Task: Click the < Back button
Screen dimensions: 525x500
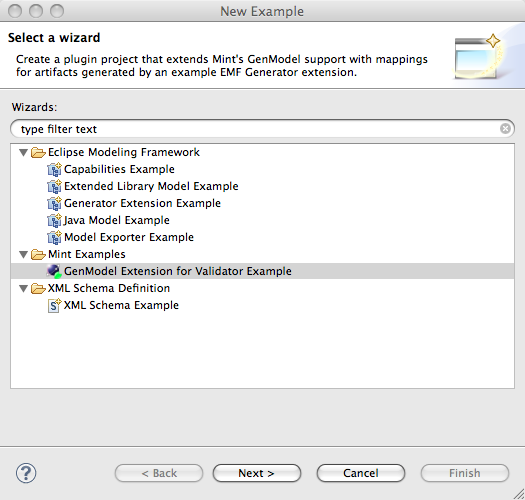Action: click(159, 473)
